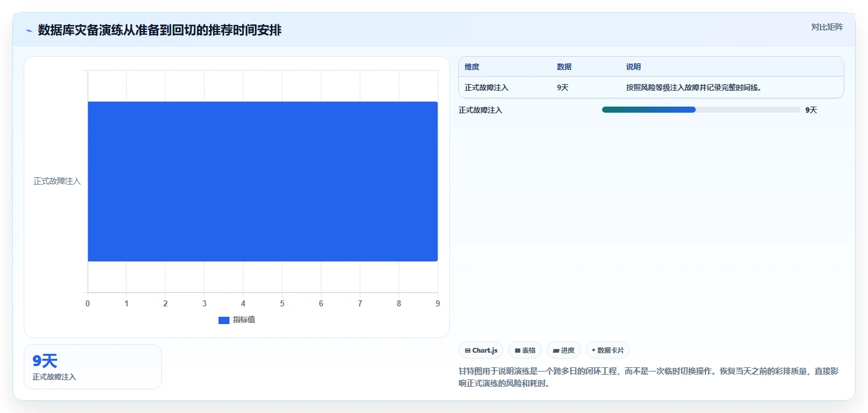Click the 正式故障注入 progress row label
Screen dimensions: 868x413
480,110
